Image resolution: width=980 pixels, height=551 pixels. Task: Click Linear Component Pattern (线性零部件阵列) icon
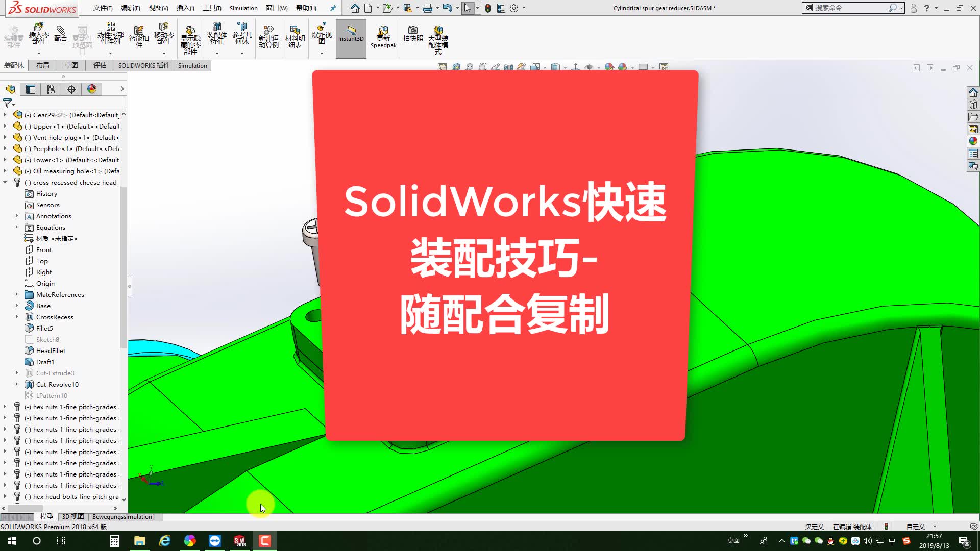click(110, 34)
